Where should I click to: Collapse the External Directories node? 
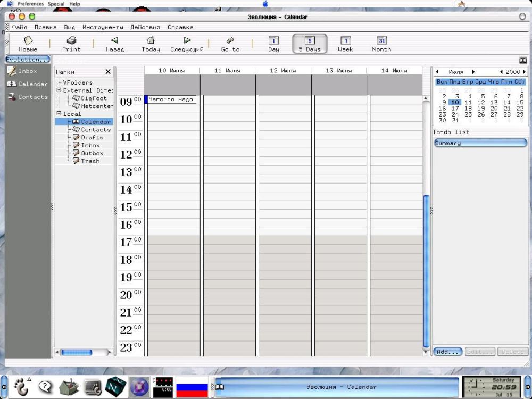59,90
